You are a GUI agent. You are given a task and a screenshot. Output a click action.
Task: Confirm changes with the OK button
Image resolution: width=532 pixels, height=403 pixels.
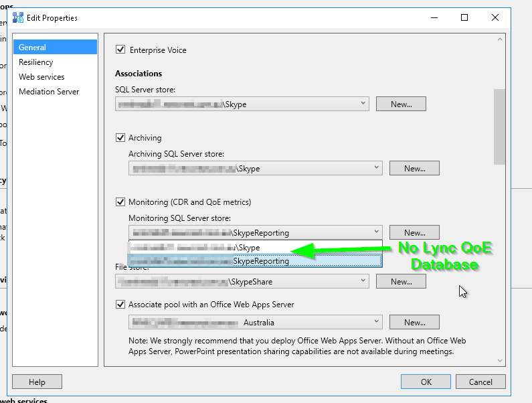(x=426, y=382)
